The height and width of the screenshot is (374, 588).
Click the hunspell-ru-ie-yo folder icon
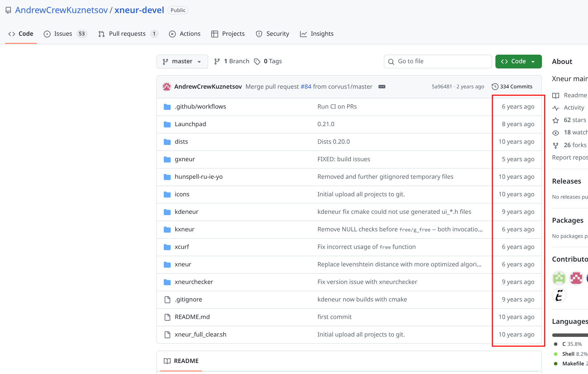(167, 177)
